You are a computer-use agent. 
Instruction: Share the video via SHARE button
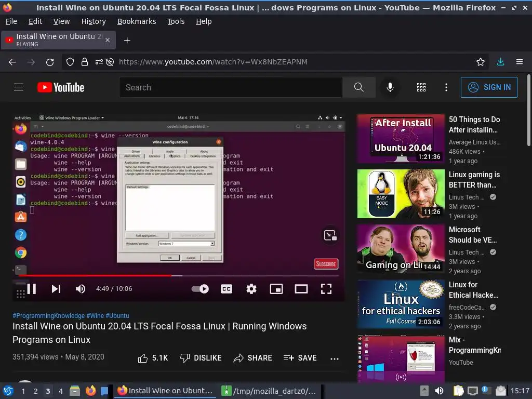[253, 358]
